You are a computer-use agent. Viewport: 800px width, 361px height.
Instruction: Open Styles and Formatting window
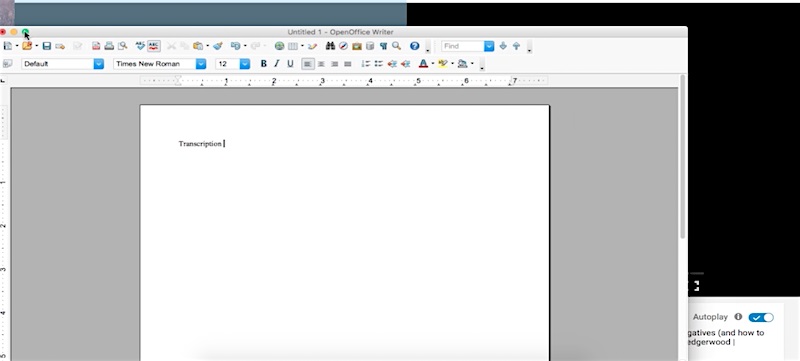pyautogui.click(x=7, y=64)
